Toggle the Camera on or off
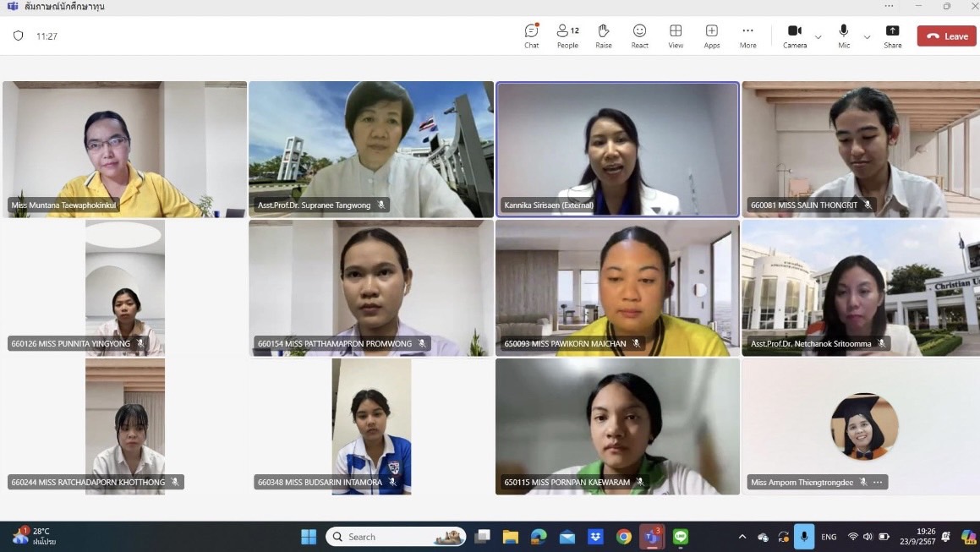 tap(794, 36)
